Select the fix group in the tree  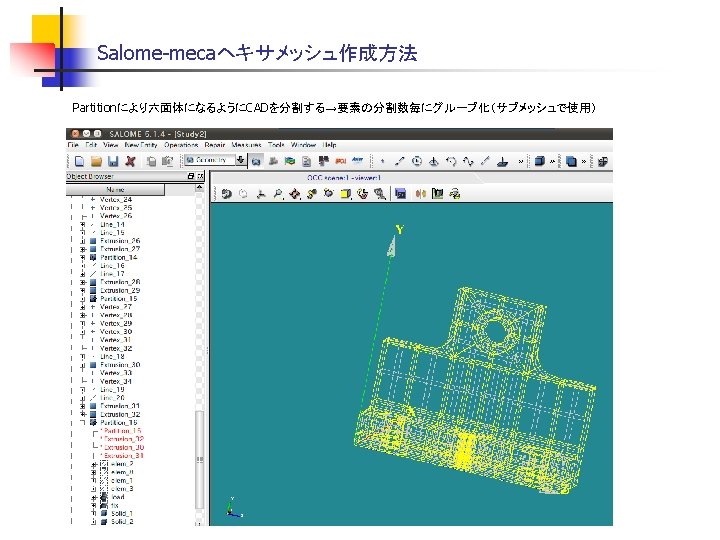coord(115,506)
